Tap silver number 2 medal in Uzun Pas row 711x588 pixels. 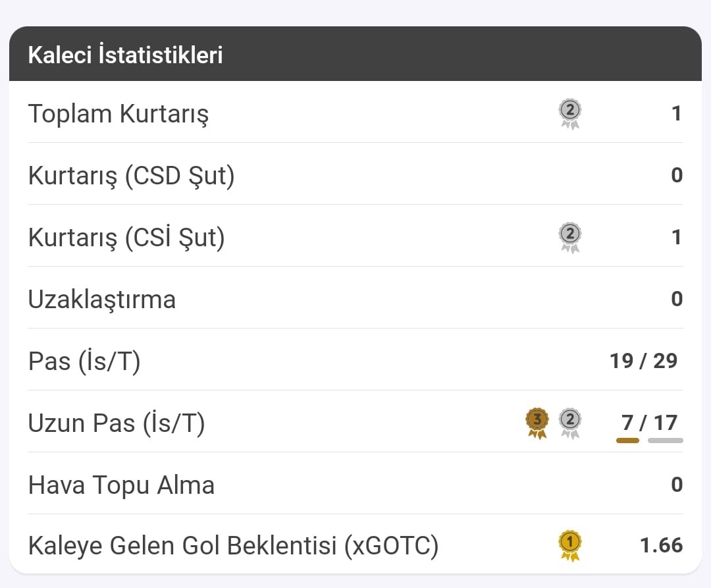coord(570,423)
